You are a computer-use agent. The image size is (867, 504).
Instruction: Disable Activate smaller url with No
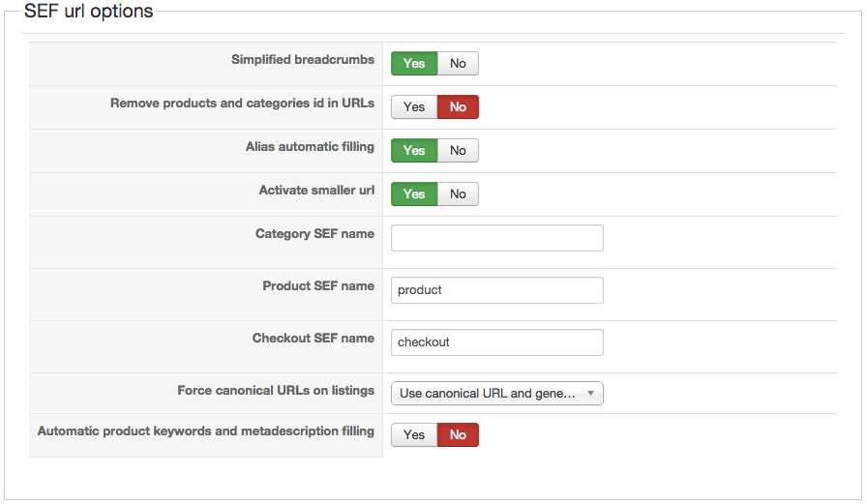point(458,194)
